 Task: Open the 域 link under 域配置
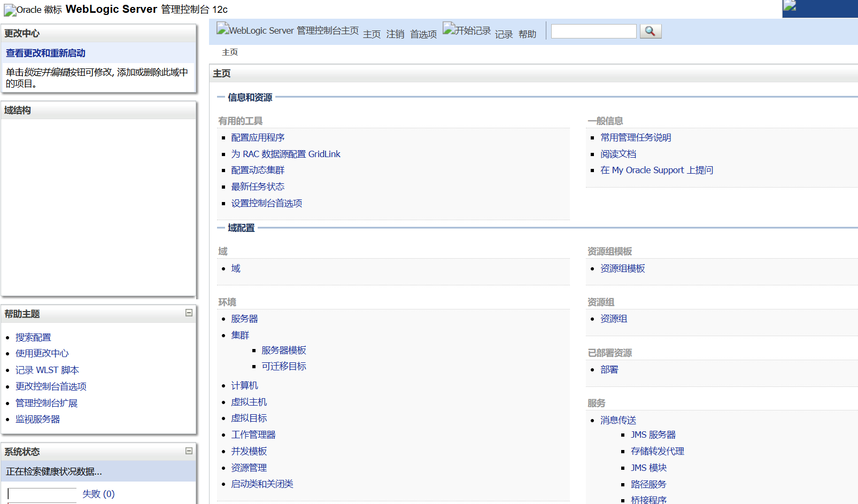pos(236,268)
